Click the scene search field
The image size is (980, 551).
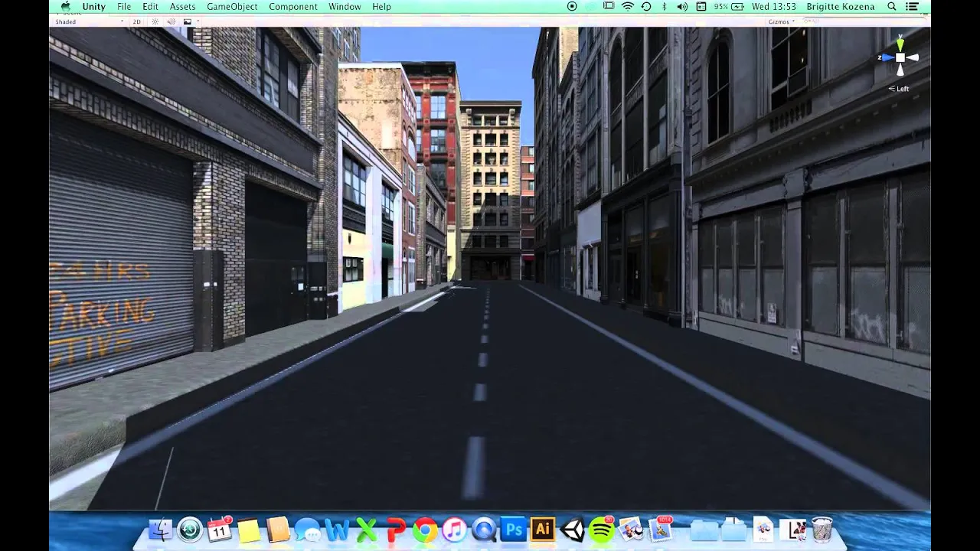click(x=864, y=21)
